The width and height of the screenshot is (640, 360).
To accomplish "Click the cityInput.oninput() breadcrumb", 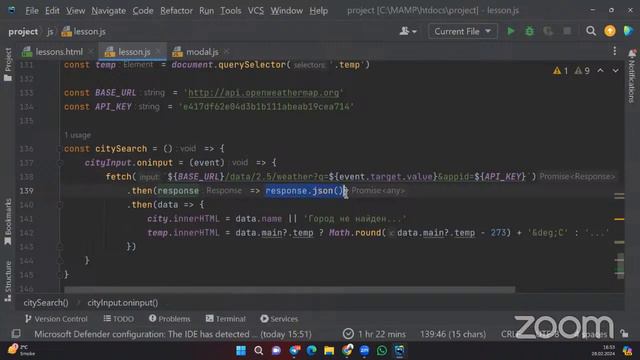I will tap(122, 303).
